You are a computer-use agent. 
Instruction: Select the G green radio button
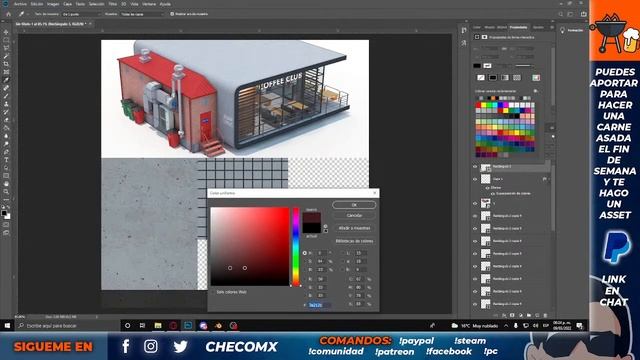[x=304, y=287]
